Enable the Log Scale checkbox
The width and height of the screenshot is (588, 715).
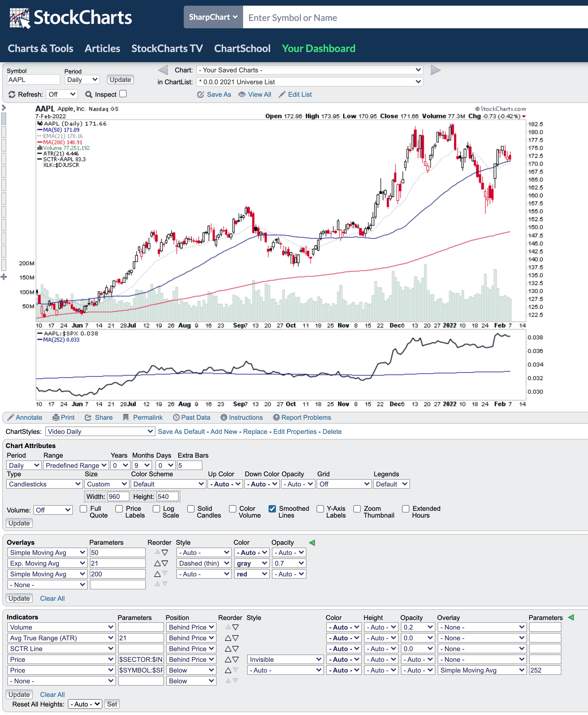coord(156,509)
